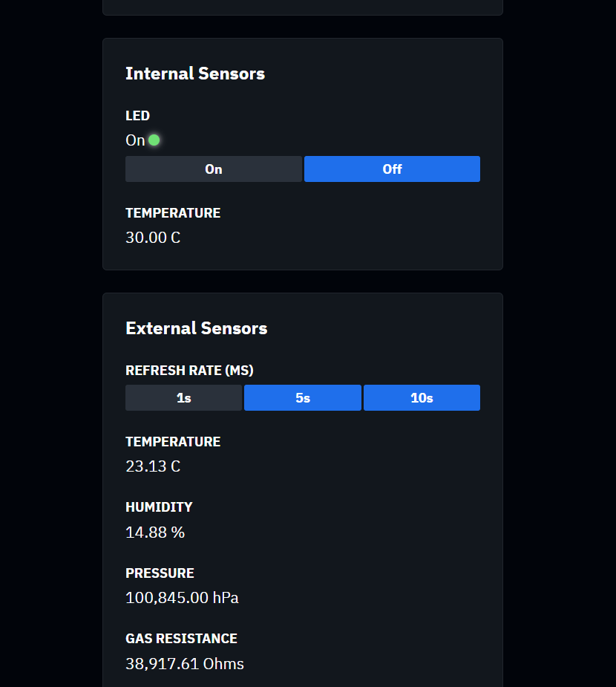Click the Humidity label
The image size is (616, 687).
click(159, 507)
